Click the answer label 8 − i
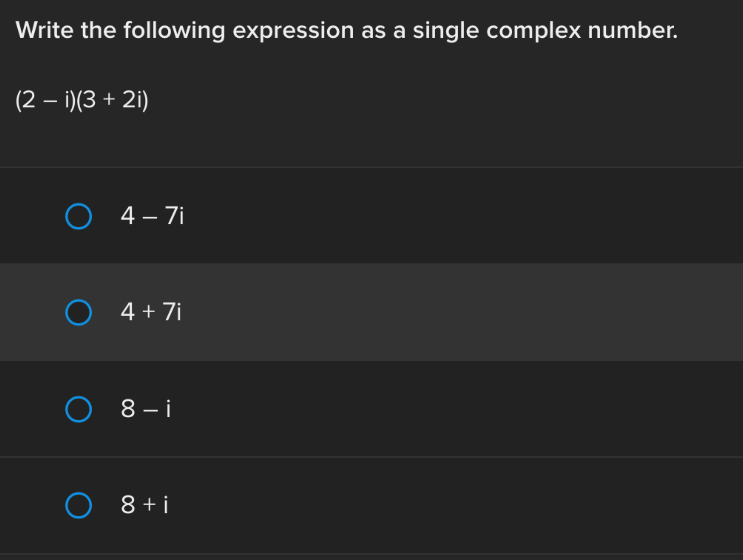 coord(146,408)
